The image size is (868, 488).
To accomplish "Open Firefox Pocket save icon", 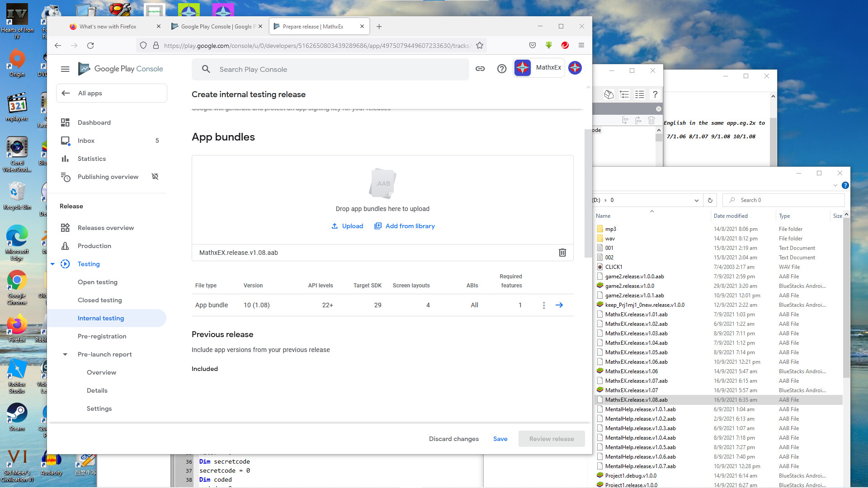I will pyautogui.click(x=533, y=45).
